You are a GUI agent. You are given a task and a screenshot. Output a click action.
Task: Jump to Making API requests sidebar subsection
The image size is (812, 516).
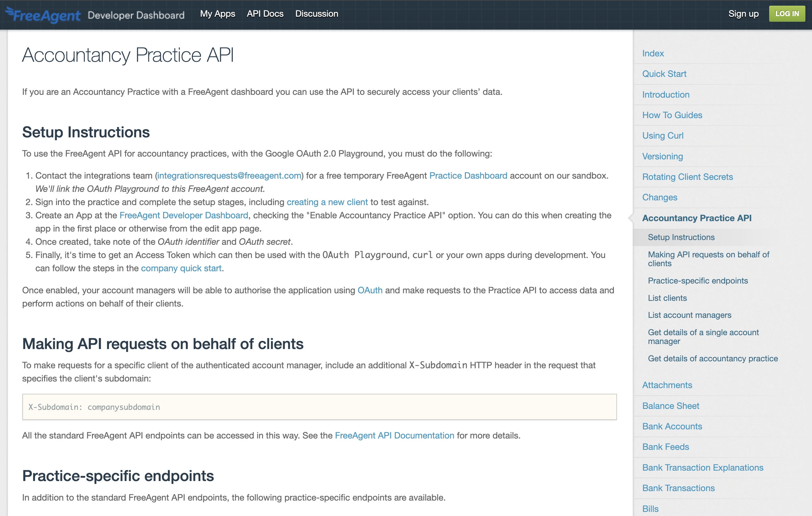pyautogui.click(x=708, y=259)
